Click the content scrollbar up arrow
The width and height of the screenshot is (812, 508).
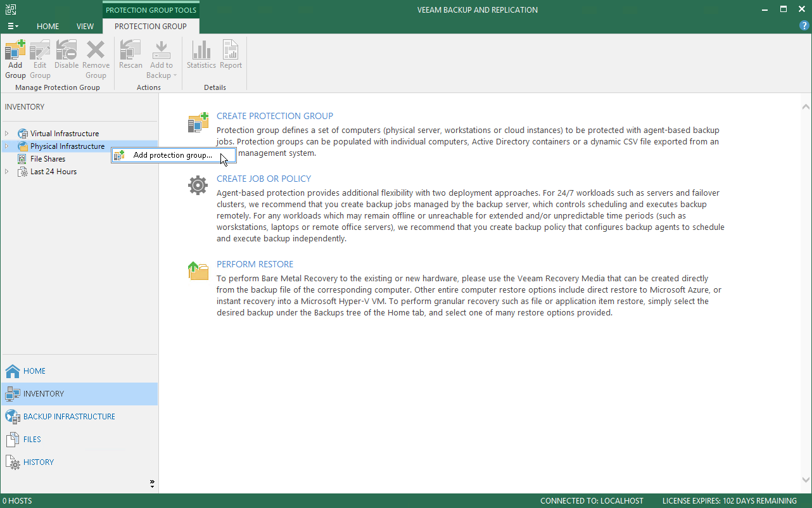pos(806,107)
